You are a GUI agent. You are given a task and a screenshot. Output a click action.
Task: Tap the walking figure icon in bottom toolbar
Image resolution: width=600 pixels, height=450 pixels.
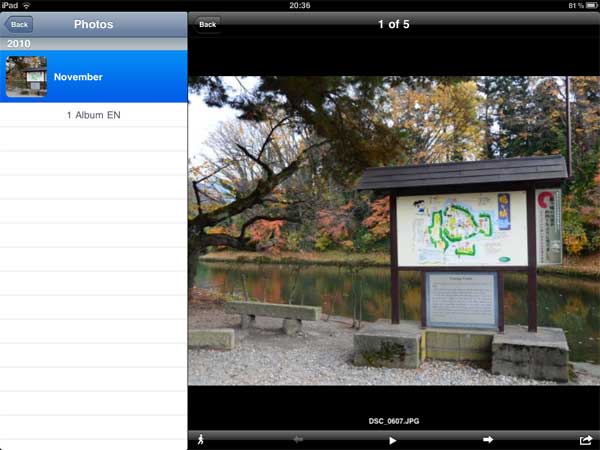[200, 439]
